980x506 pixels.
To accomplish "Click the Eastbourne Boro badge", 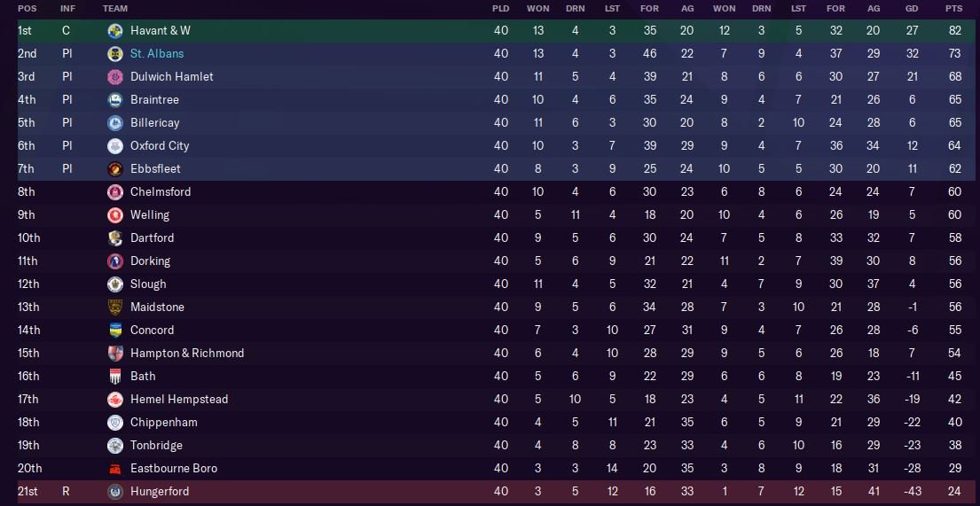I will [x=115, y=469].
